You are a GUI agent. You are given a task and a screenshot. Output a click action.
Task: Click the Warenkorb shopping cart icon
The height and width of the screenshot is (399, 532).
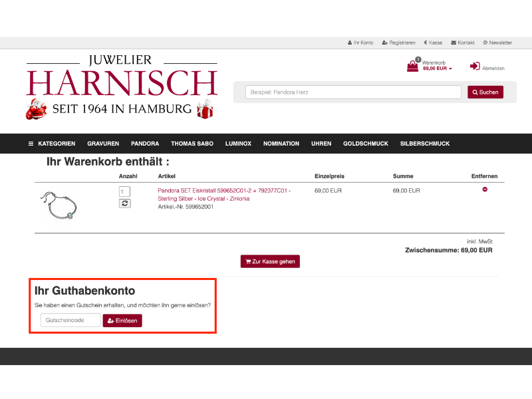412,66
